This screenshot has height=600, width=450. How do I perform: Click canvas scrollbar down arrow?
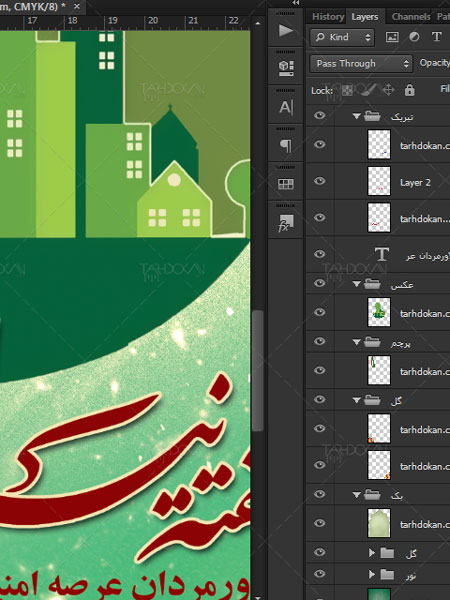(258, 597)
